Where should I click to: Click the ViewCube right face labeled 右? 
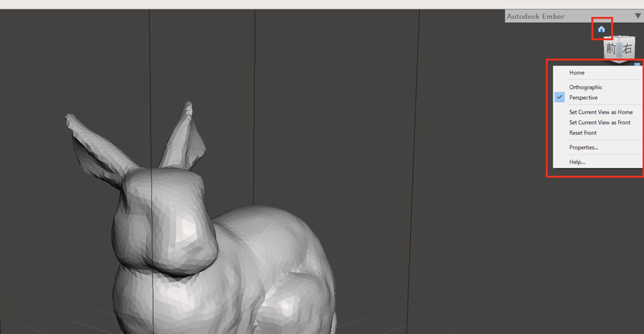pos(627,49)
